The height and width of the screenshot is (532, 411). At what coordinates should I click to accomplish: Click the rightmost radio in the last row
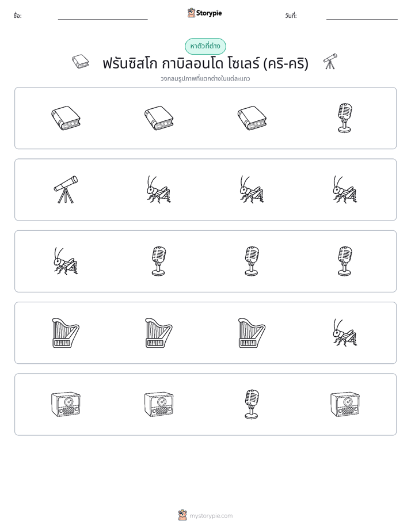coord(345,404)
